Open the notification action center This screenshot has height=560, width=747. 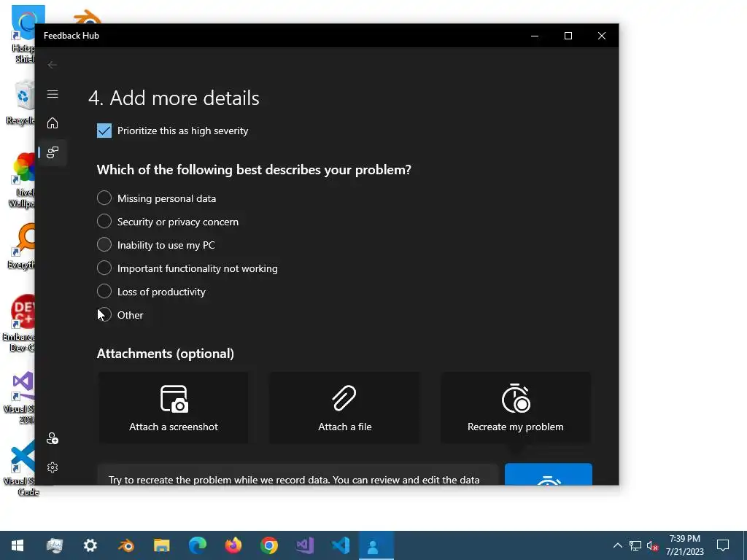(x=723, y=545)
